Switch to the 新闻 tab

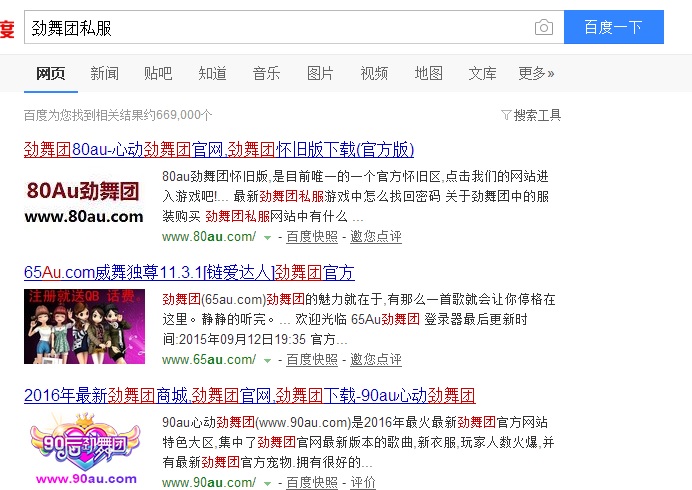point(105,73)
